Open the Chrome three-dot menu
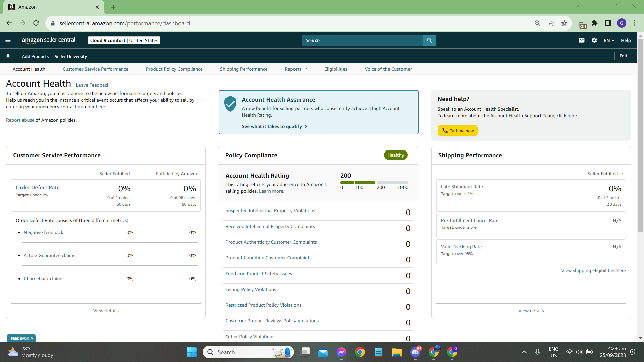This screenshot has height=362, width=644. point(635,23)
